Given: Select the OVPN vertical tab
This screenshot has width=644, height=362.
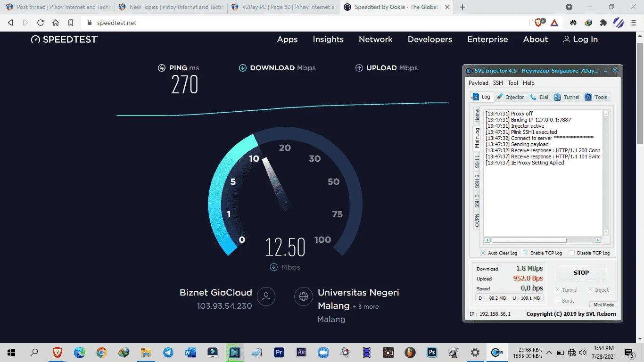Looking at the screenshot, I should click(477, 220).
